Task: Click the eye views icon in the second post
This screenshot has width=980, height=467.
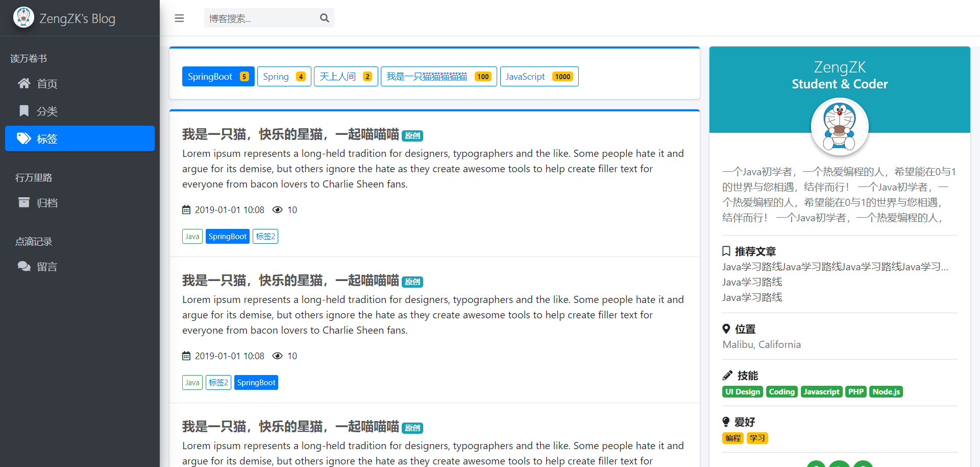Action: pyautogui.click(x=277, y=356)
